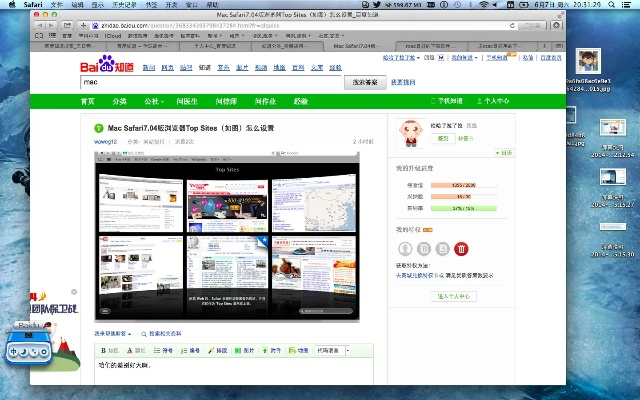Click the Wi-Fi icon in menu bar
This screenshot has width=640, height=400.
click(x=482, y=5)
